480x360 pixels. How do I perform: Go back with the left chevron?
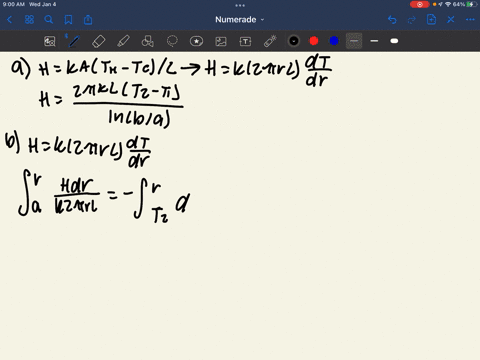coord(9,20)
